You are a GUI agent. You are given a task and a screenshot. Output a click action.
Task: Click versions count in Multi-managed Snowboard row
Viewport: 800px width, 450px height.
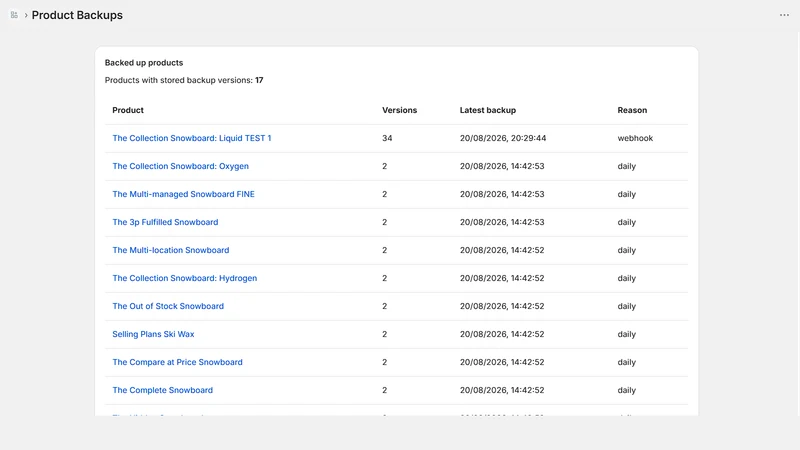click(385, 194)
